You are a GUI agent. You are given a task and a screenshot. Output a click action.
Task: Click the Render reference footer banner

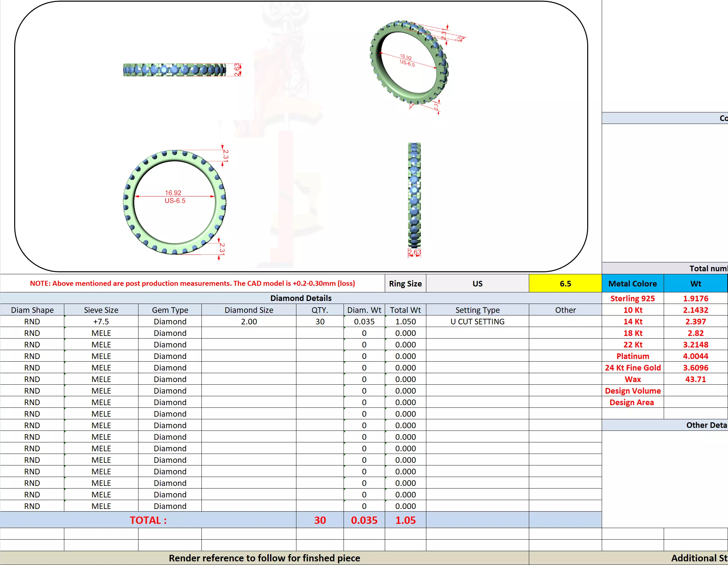264,558
